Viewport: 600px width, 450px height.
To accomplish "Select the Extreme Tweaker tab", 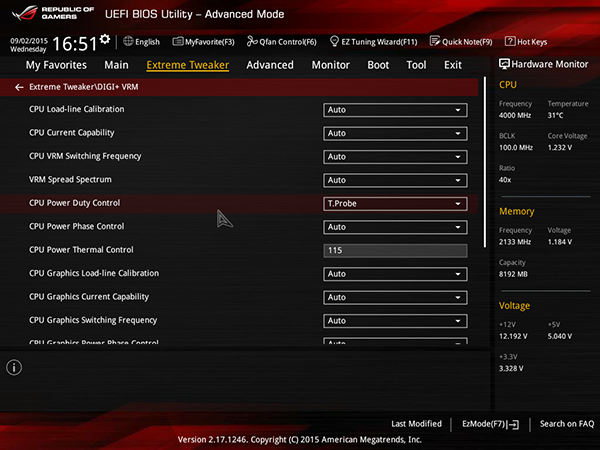I will pyautogui.click(x=188, y=65).
